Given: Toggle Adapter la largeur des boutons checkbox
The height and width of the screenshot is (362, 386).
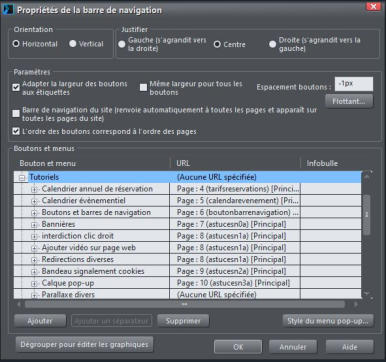Looking at the screenshot, I should tap(16, 88).
